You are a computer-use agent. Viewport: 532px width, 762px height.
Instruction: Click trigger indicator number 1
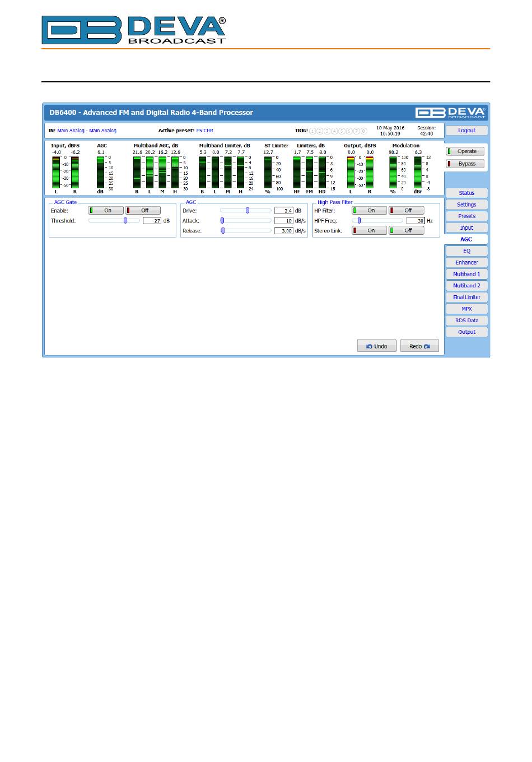(x=312, y=131)
